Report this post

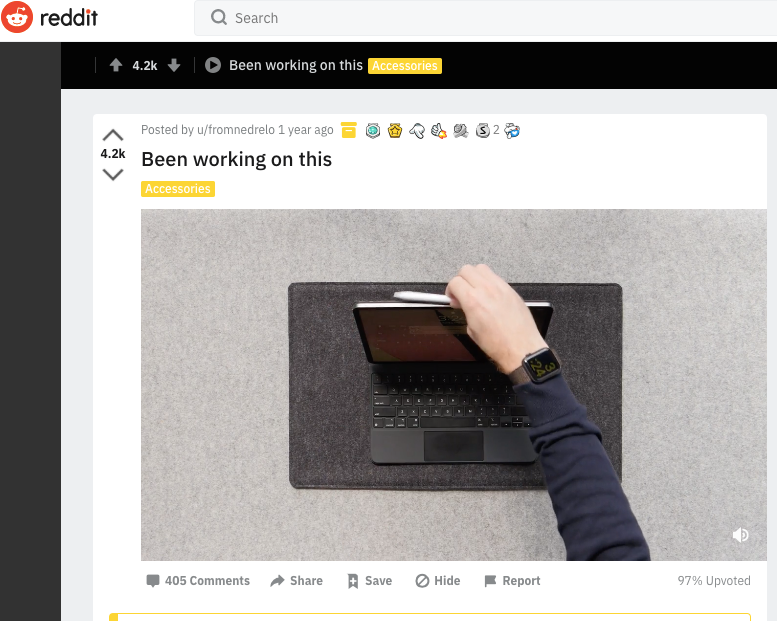pos(512,580)
